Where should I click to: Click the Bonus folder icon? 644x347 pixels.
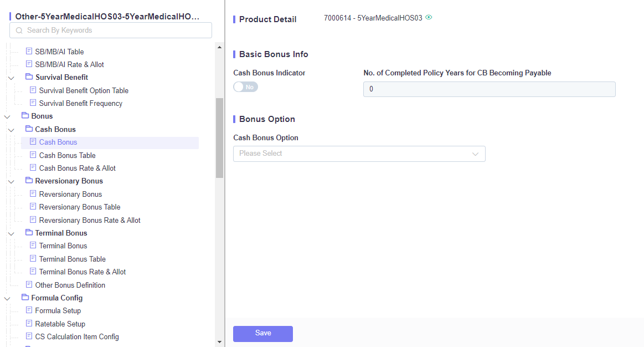pos(25,115)
